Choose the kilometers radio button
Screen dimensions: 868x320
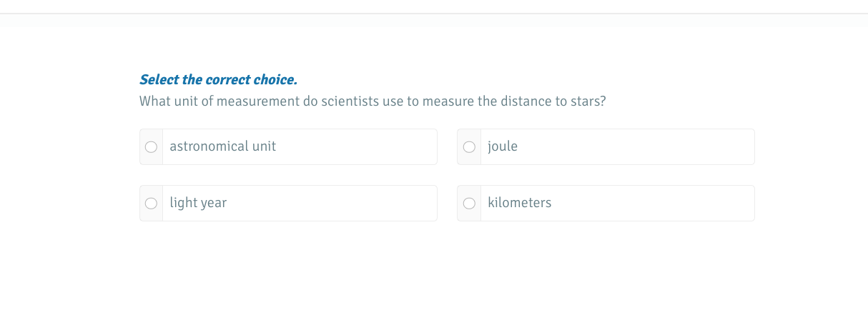click(x=469, y=204)
